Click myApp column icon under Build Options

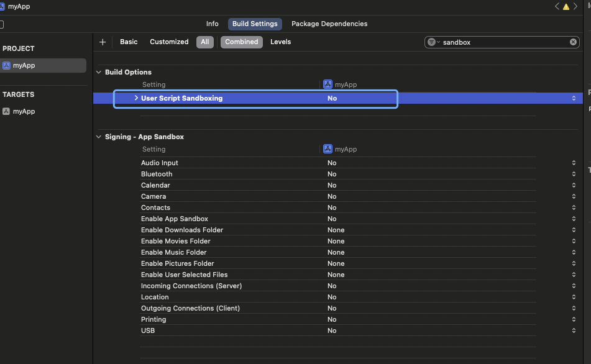pos(328,84)
